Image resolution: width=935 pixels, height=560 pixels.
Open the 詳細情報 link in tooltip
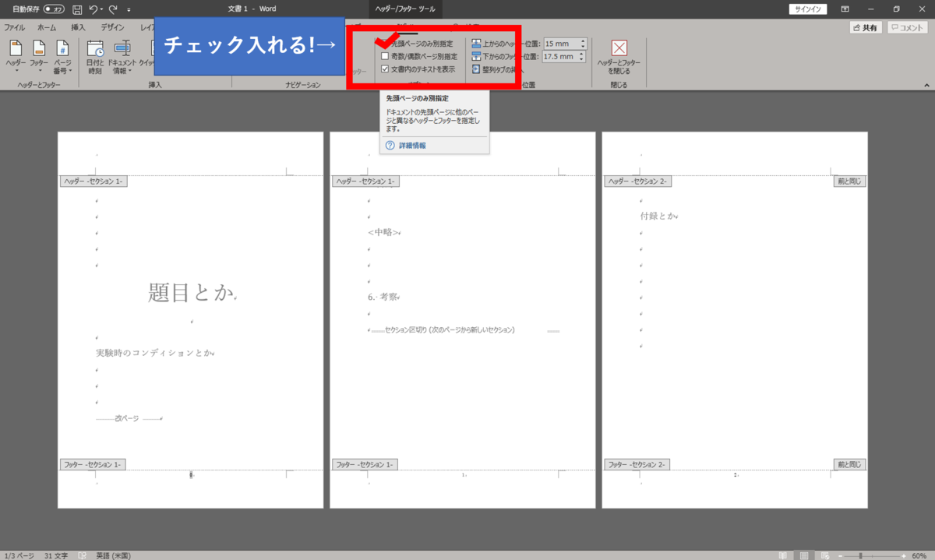[412, 146]
